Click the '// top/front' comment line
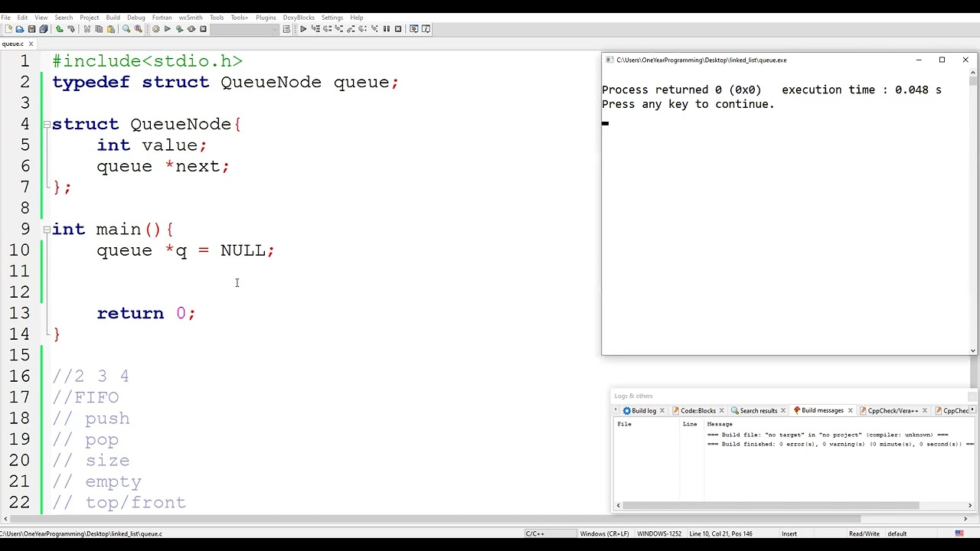 pyautogui.click(x=119, y=503)
